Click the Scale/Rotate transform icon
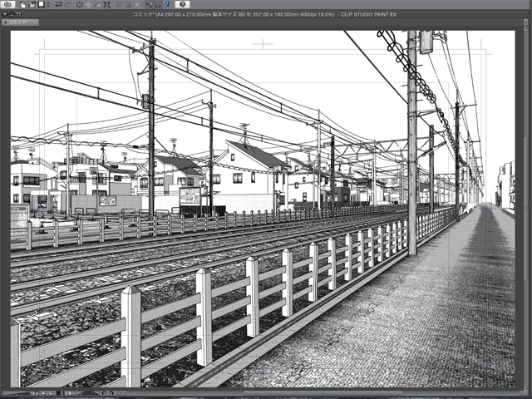Viewport: 532px width, 399px height. 89,5
